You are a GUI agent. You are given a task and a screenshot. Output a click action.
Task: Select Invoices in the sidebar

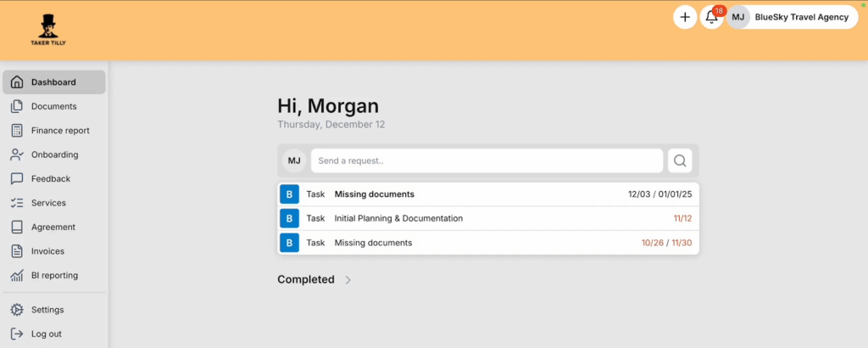pyautogui.click(x=47, y=251)
